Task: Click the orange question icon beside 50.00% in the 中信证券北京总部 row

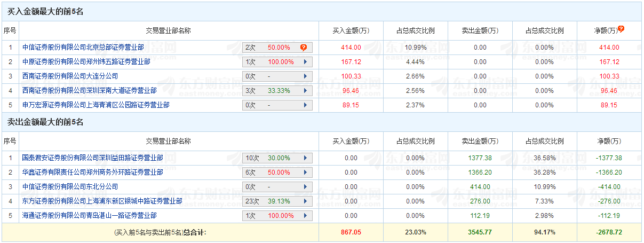Action: 304,48
